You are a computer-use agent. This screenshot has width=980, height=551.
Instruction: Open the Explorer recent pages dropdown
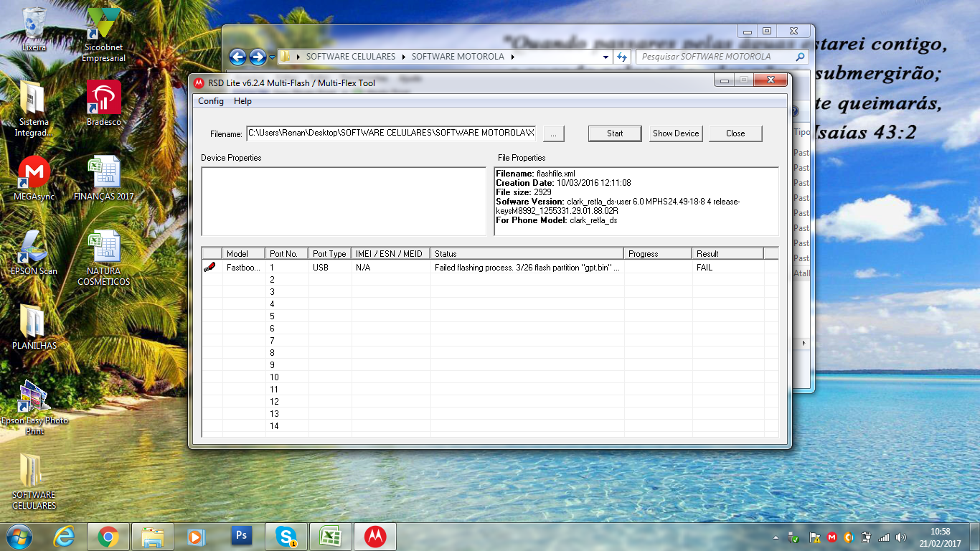(272, 57)
